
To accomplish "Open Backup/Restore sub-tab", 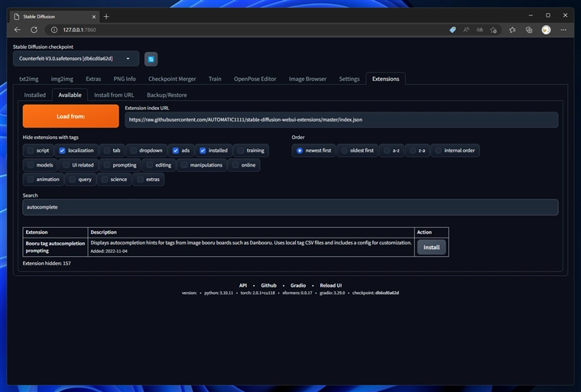I will coord(167,95).
